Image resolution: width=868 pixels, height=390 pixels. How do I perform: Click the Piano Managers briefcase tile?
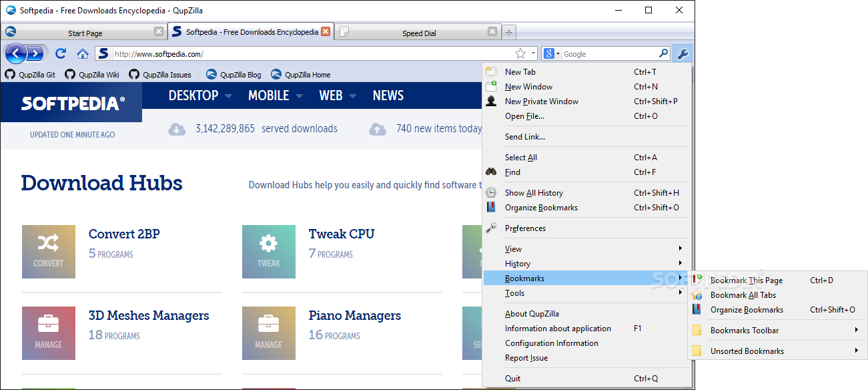tap(269, 333)
